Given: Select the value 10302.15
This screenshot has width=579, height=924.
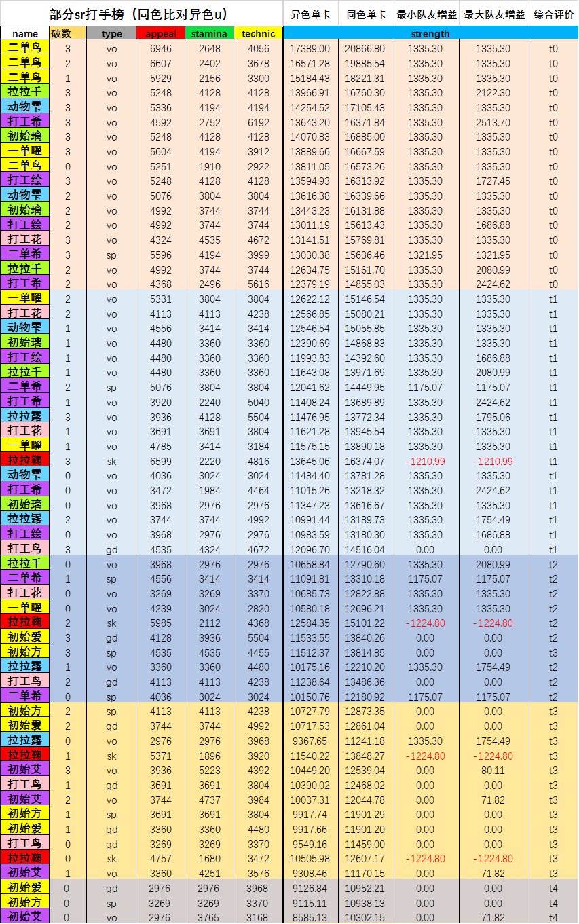Looking at the screenshot, I should point(365,917).
